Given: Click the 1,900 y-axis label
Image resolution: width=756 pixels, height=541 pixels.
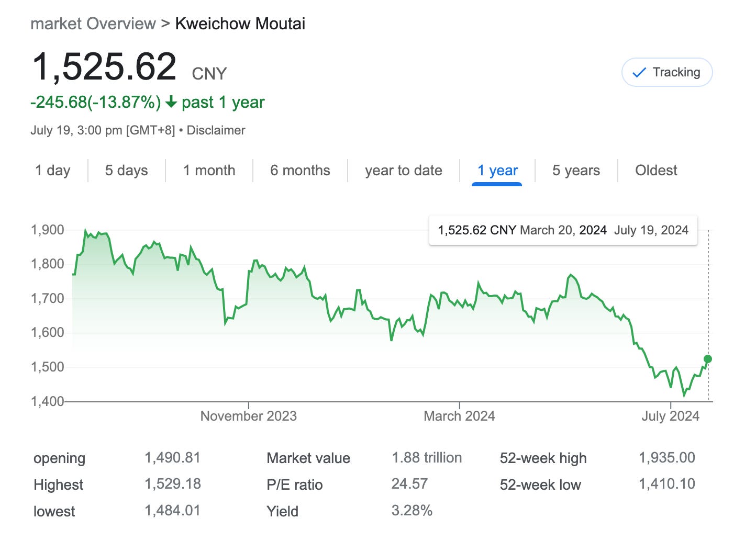Looking at the screenshot, I should 48,230.
